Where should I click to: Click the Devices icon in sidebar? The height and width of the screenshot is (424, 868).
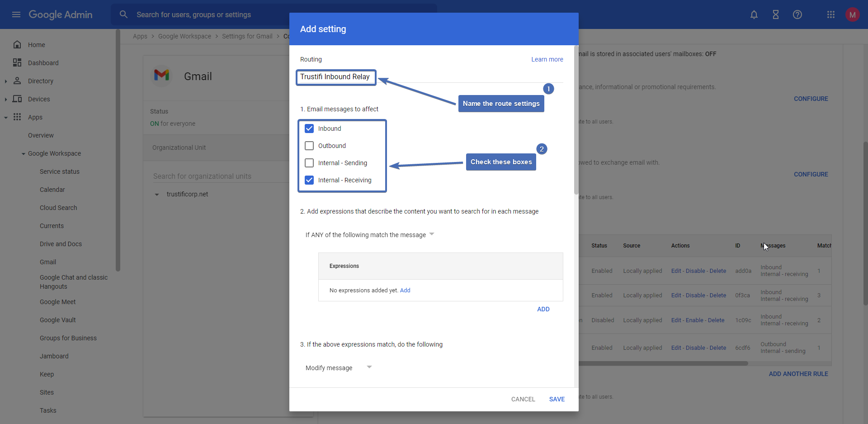[x=17, y=99]
